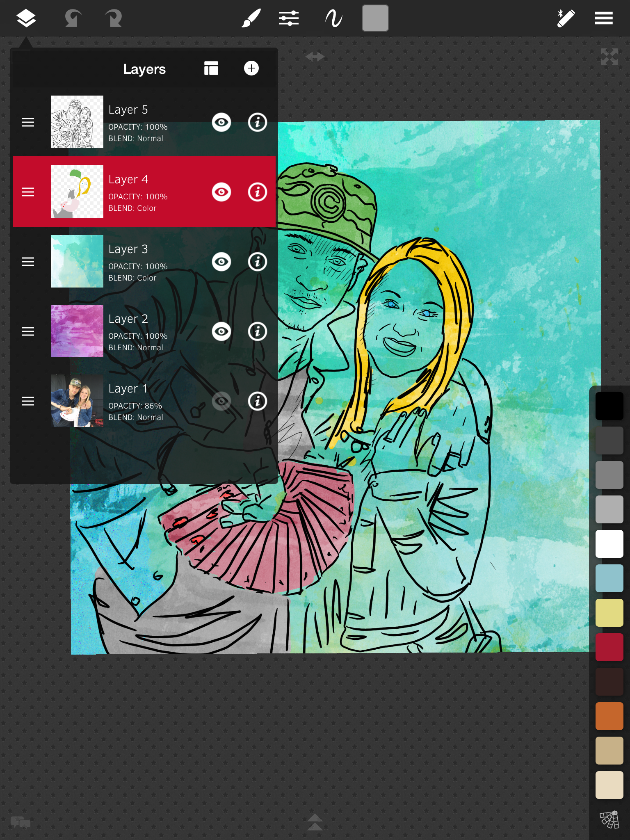630x840 pixels.
Task: Select the 'Layer 1' name text
Action: tap(128, 389)
